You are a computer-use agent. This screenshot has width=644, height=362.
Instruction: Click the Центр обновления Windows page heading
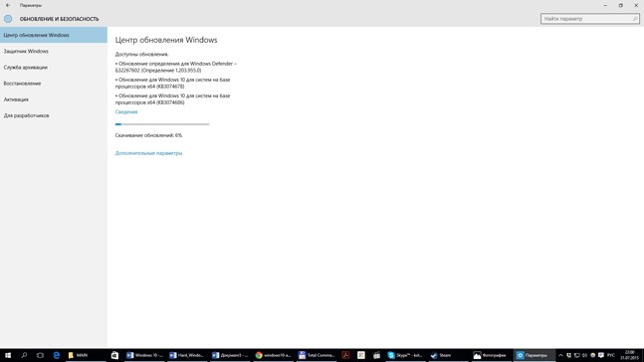166,40
